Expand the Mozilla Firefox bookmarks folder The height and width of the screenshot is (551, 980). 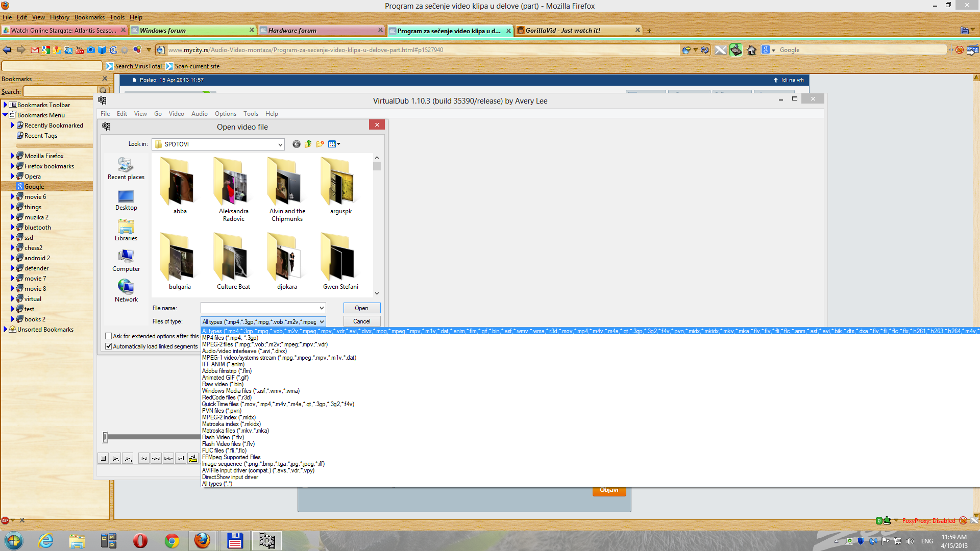point(12,156)
